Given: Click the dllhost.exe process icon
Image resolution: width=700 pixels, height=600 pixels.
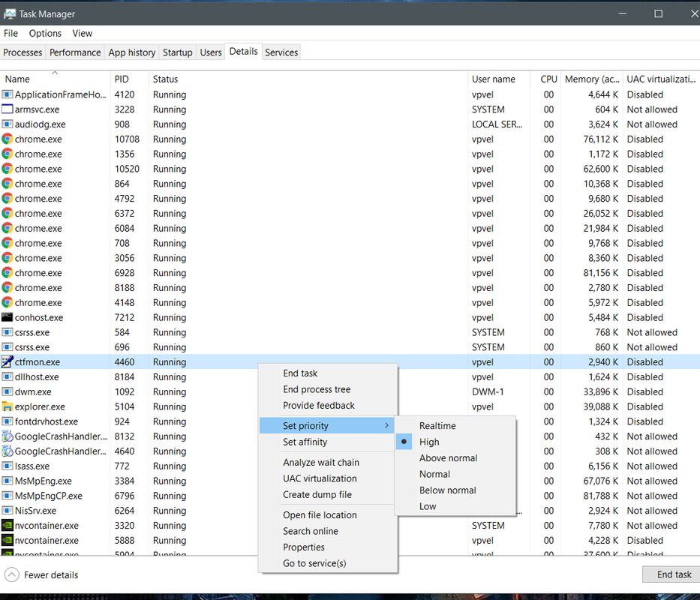Looking at the screenshot, I should click(x=8, y=376).
